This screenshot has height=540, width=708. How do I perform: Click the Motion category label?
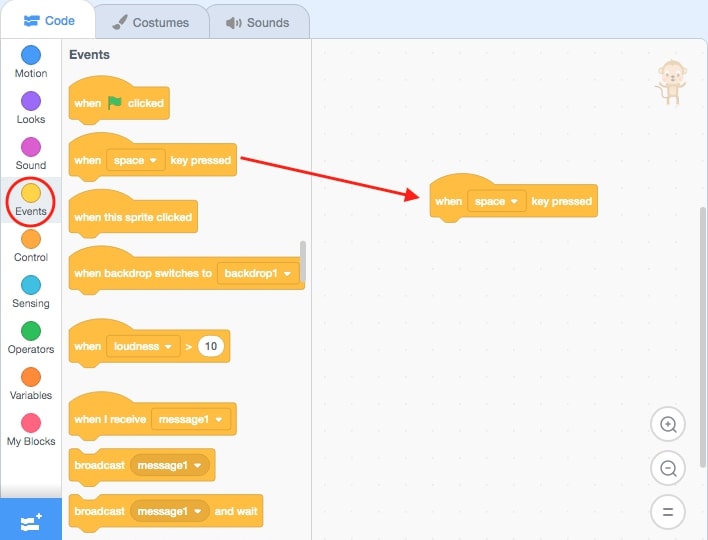click(x=31, y=73)
